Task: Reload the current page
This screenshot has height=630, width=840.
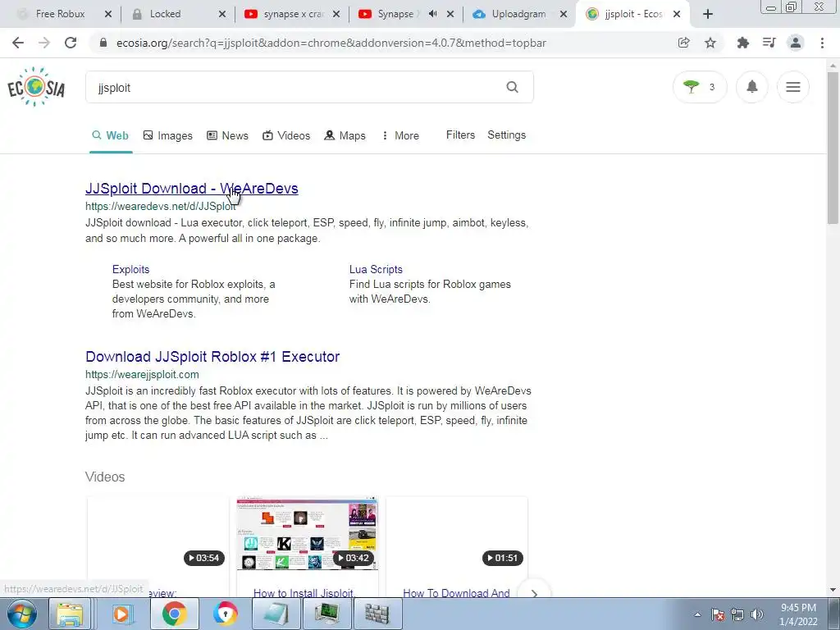Action: click(x=71, y=43)
